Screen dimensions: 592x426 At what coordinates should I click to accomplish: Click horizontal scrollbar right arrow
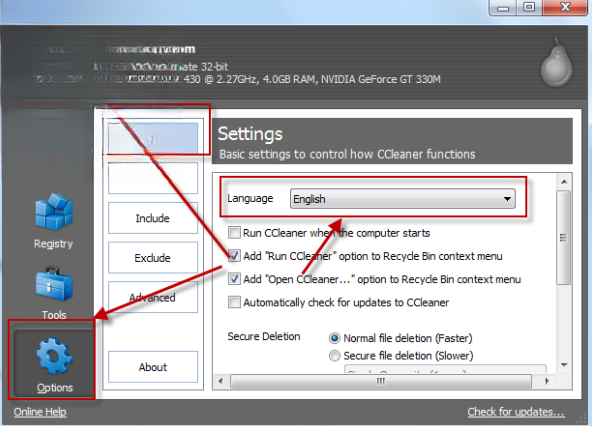tap(547, 381)
